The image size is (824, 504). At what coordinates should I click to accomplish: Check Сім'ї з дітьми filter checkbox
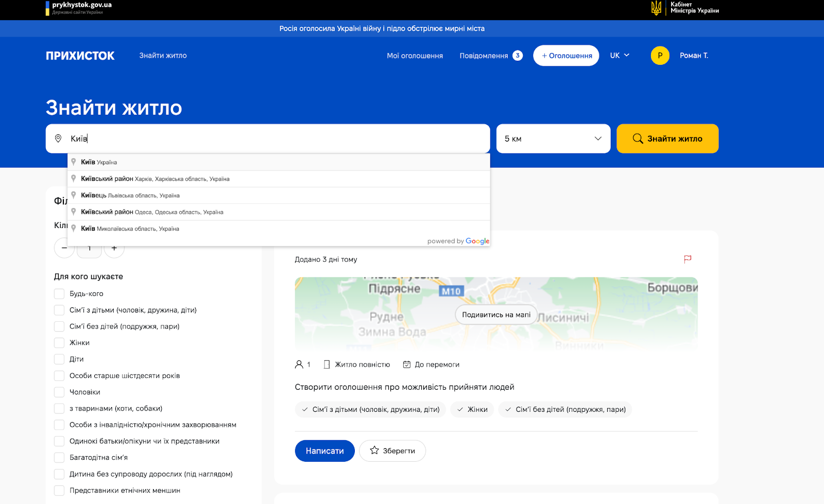pos(59,310)
